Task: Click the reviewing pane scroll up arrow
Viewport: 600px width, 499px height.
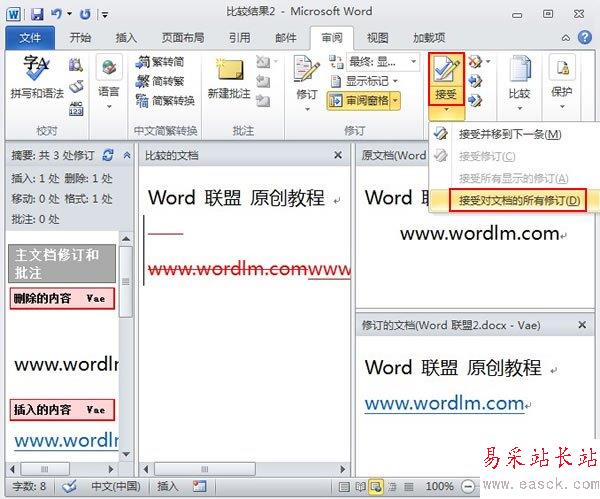Action: click(x=126, y=239)
